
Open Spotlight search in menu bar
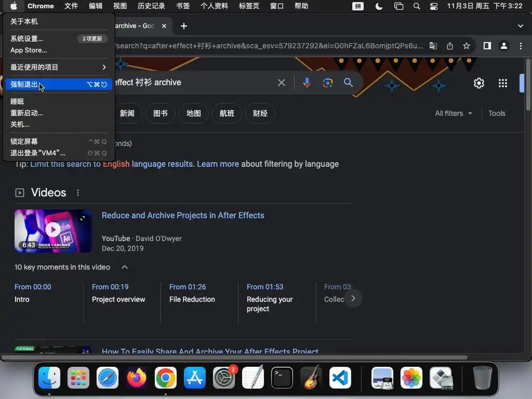pos(417,6)
